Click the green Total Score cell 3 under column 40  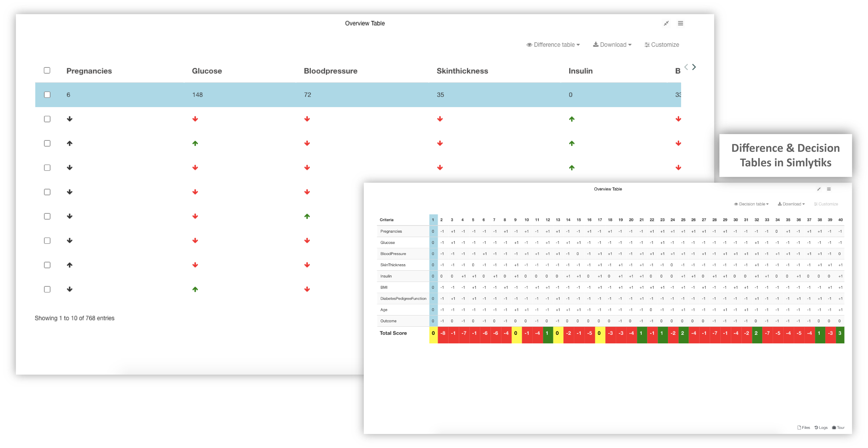click(840, 335)
